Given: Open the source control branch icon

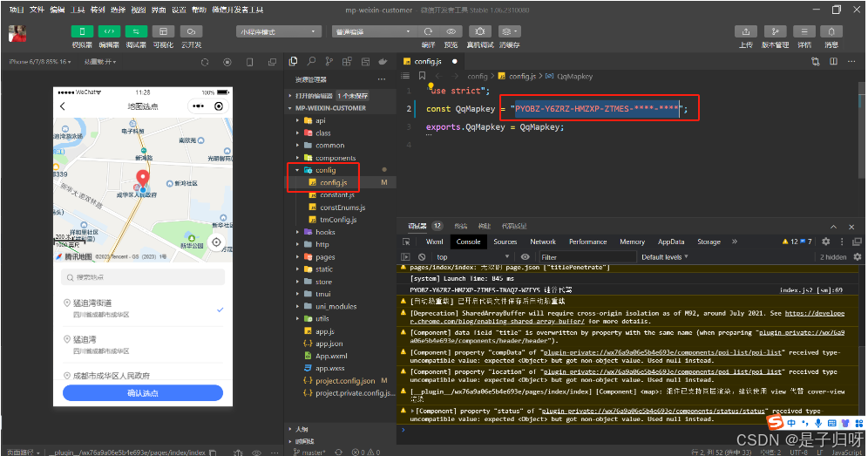Looking at the screenshot, I should pos(329,62).
